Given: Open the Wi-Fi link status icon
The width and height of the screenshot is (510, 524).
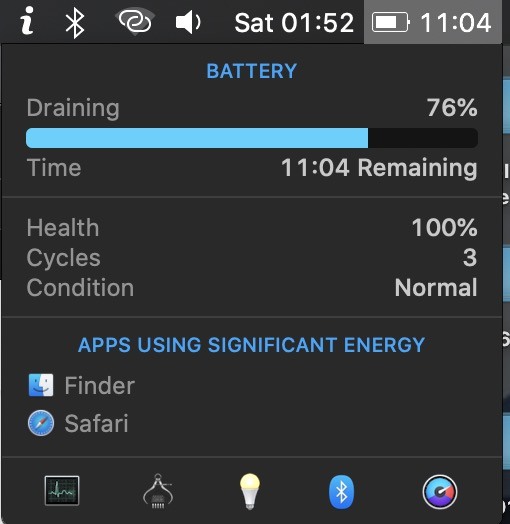Looking at the screenshot, I should [135, 21].
